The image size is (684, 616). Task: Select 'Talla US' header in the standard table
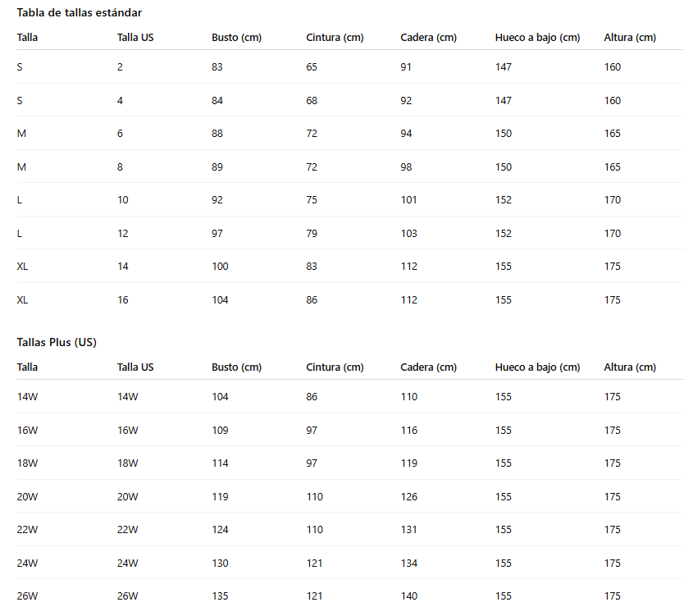(x=135, y=38)
